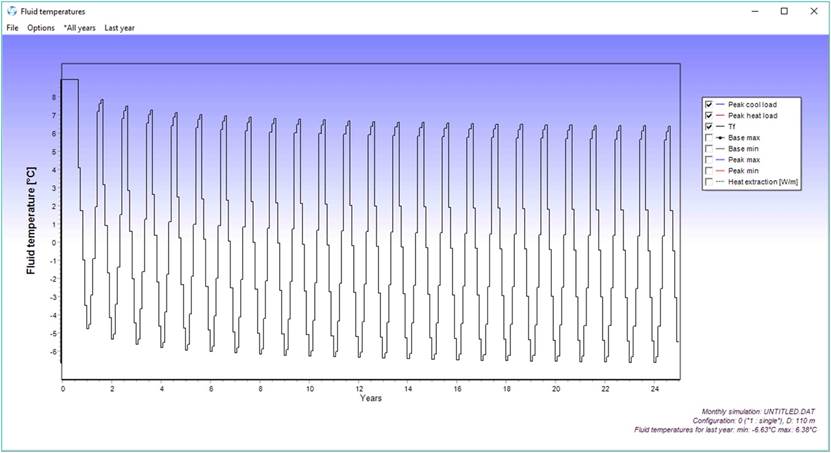Click the Base max line marker symbol
This screenshot has height=453, width=831.
click(x=720, y=137)
